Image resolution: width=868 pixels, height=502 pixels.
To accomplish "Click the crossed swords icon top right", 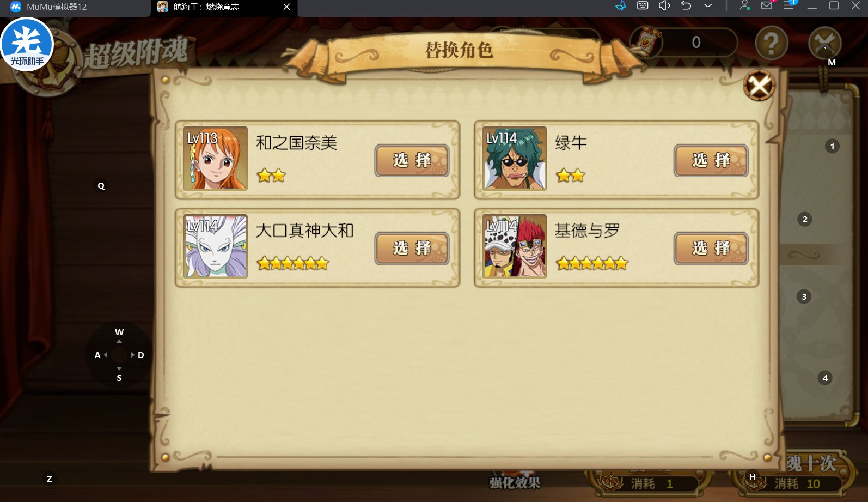I will coord(825,43).
